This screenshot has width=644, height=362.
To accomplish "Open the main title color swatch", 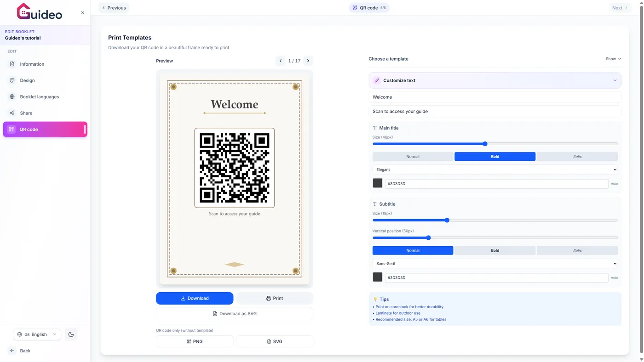I will tap(378, 183).
